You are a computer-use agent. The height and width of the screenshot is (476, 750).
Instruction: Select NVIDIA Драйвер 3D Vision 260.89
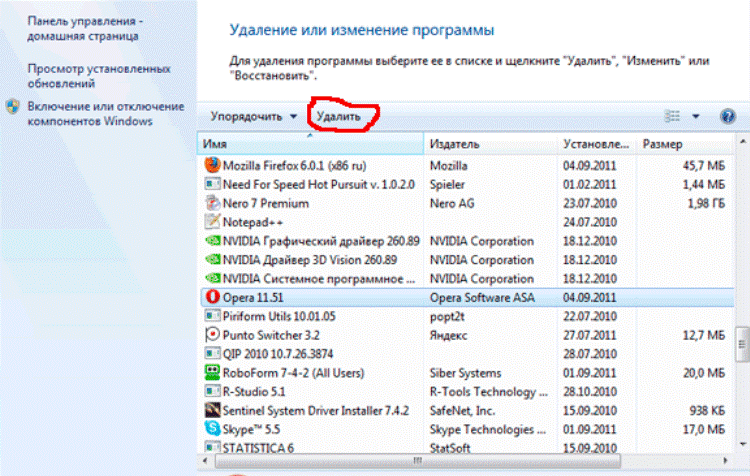[x=466, y=260]
